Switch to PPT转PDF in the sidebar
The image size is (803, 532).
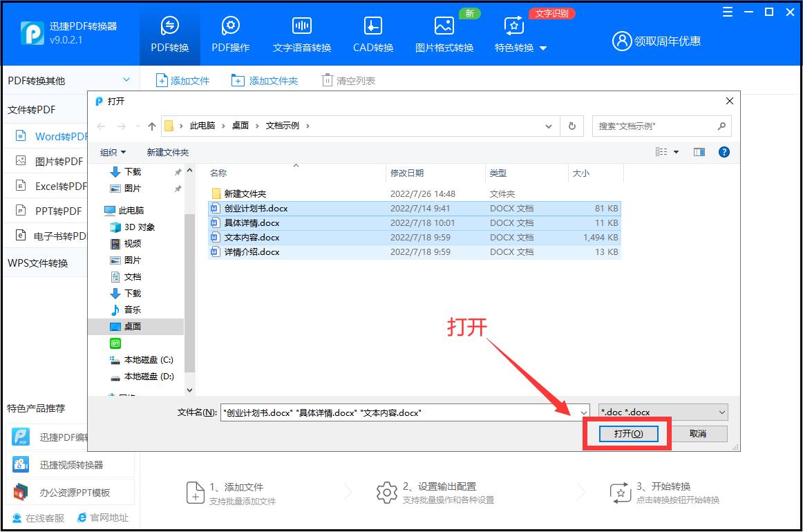tap(48, 211)
